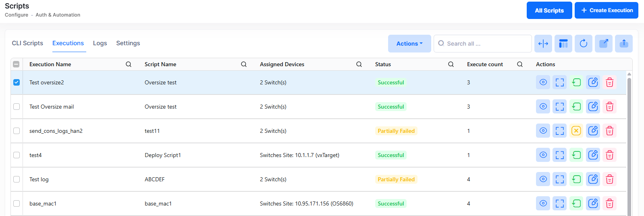Delete the test4 execution
644x216 pixels.
(x=610, y=155)
